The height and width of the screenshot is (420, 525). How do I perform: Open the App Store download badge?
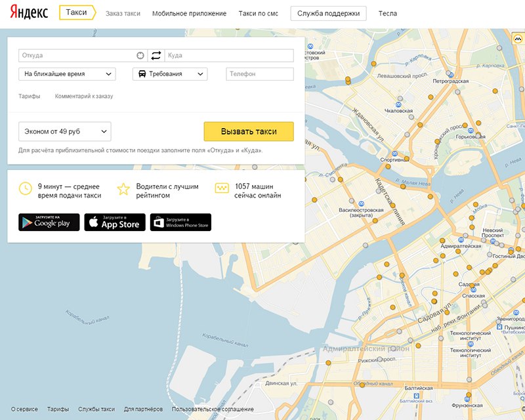[115, 222]
